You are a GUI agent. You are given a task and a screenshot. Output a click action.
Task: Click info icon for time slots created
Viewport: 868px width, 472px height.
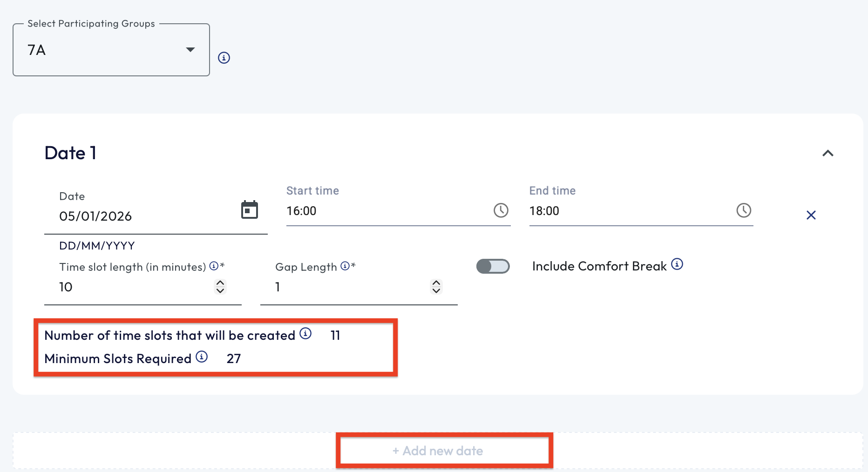click(x=305, y=333)
